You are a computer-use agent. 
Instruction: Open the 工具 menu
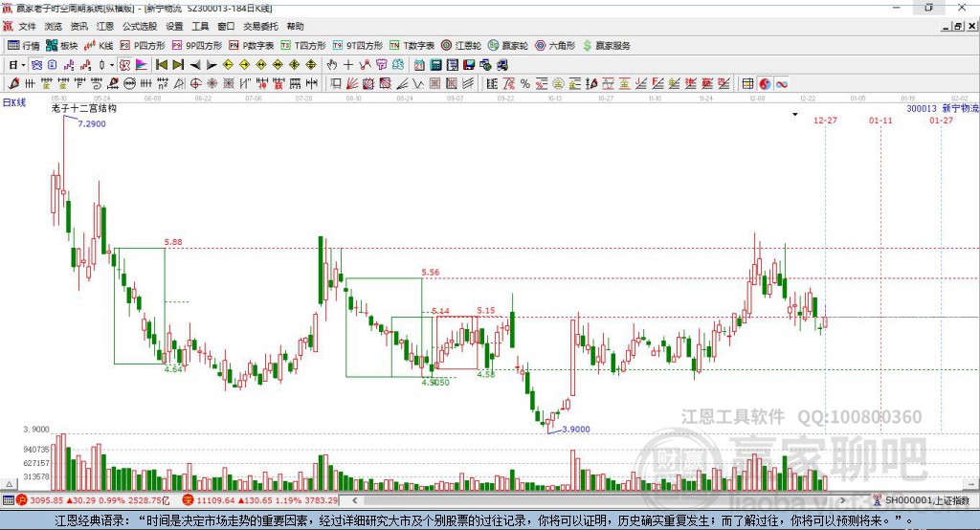200,26
